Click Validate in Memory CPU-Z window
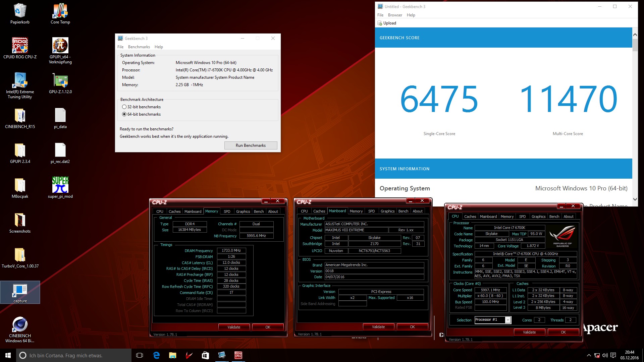The height and width of the screenshot is (362, 644). point(234,327)
